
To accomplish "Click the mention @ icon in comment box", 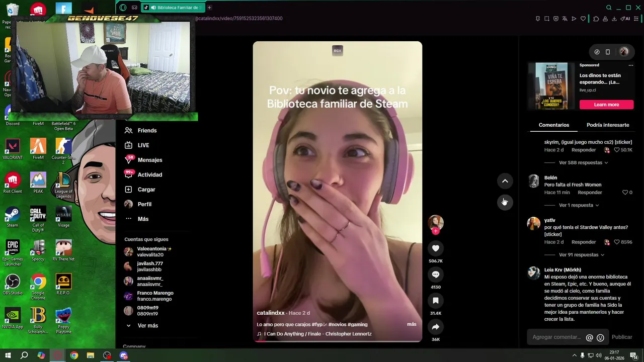I will coord(590,338).
